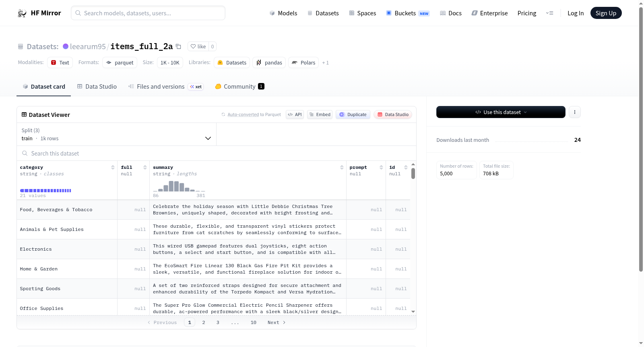
Task: Click the leearum95 user avatar
Action: pos(66,46)
